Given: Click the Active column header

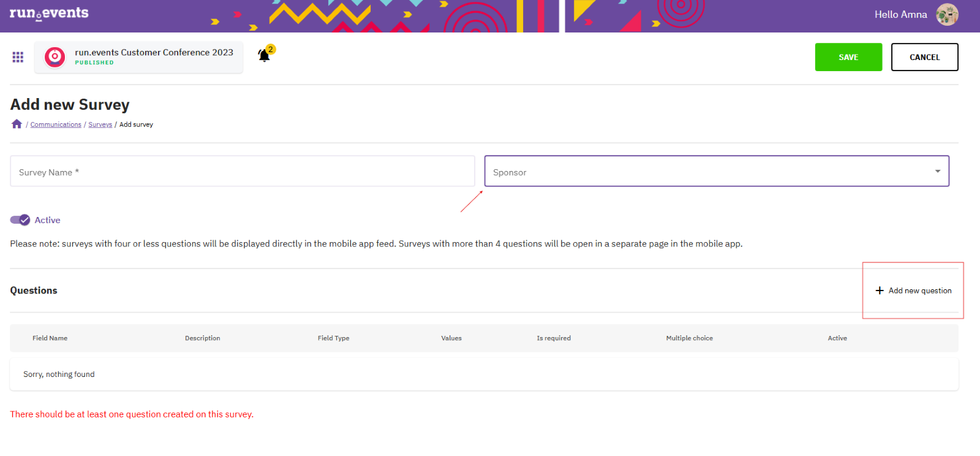Looking at the screenshot, I should coord(837,338).
